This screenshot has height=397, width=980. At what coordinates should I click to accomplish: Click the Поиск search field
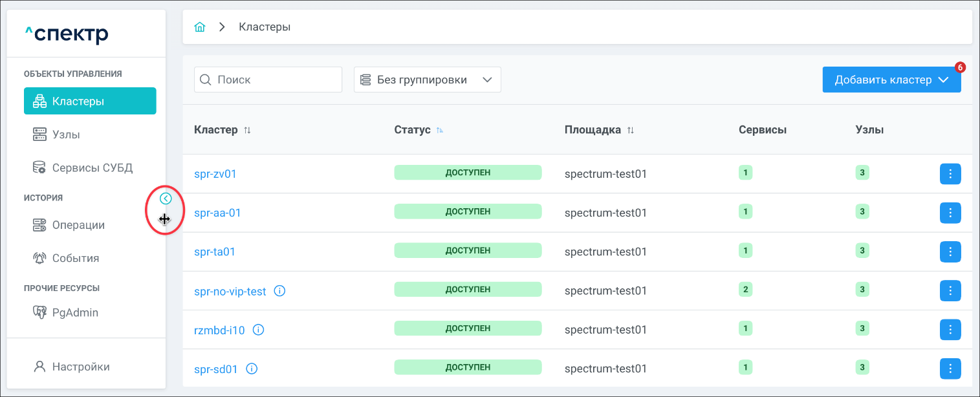[275, 80]
